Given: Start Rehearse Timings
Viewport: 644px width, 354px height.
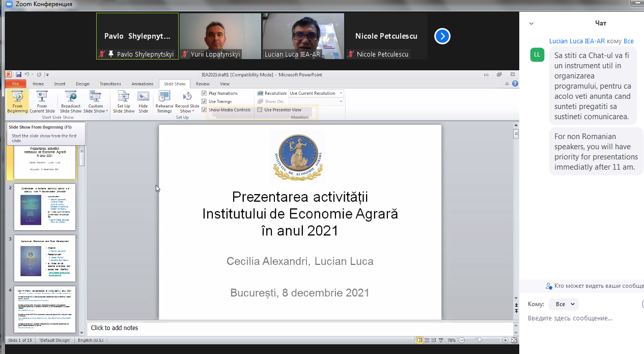Looking at the screenshot, I should (x=164, y=102).
